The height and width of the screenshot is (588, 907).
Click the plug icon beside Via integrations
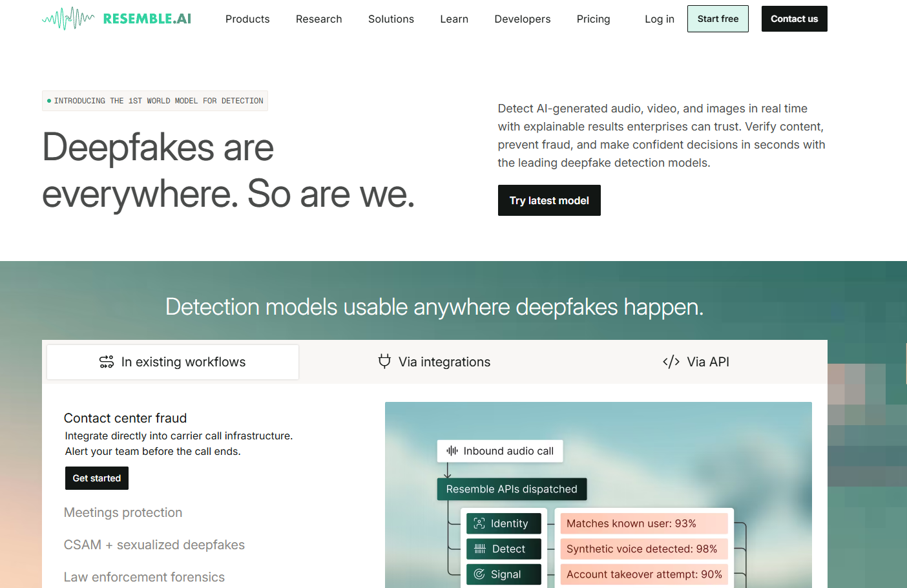click(x=384, y=362)
